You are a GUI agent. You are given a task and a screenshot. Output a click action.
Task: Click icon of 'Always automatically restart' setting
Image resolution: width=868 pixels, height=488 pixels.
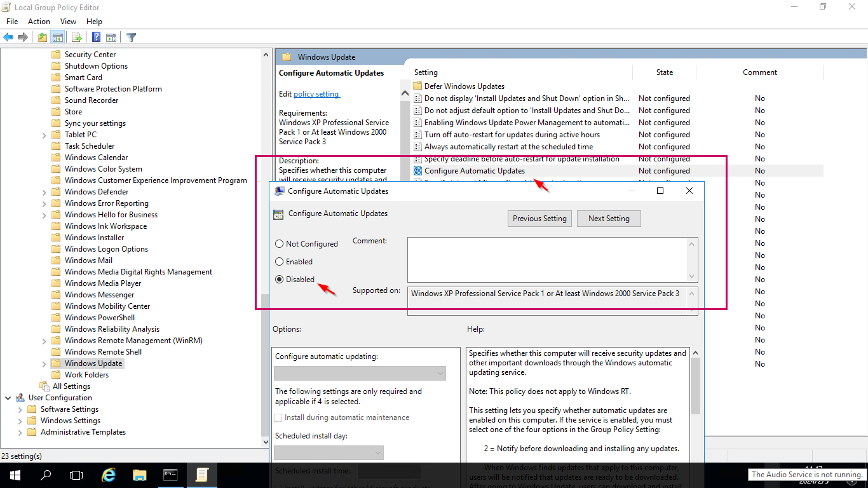(x=417, y=147)
